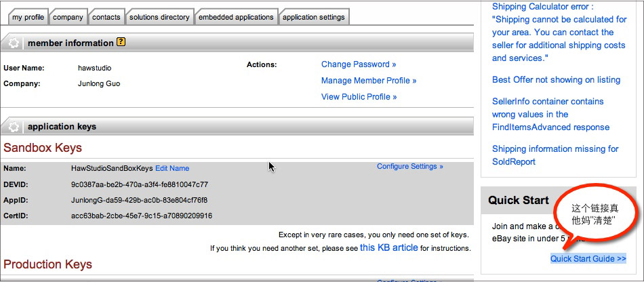Viewport: 644px width, 282px height.
Task: Click the application keys gear icon
Action: tap(14, 127)
